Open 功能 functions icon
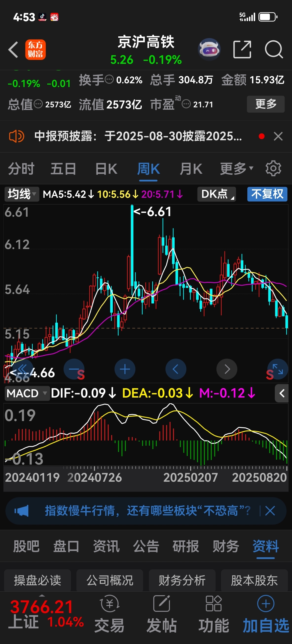The image size is (292, 644). point(214,614)
